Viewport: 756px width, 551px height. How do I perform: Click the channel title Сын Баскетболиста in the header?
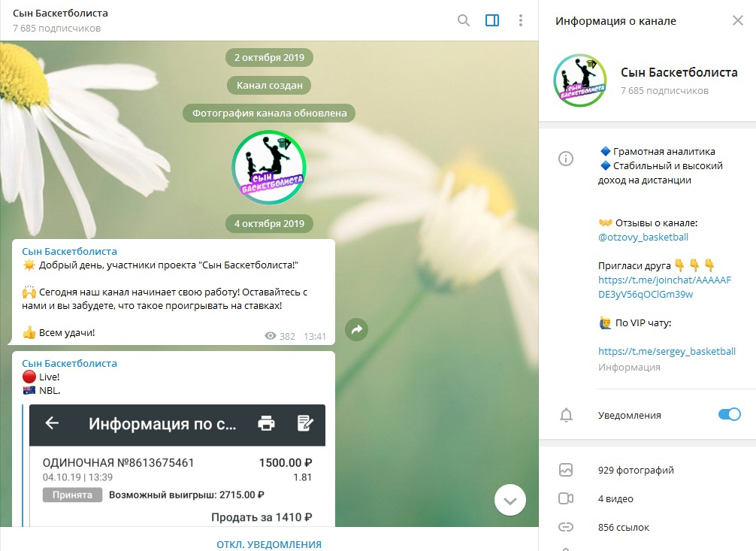(60, 13)
